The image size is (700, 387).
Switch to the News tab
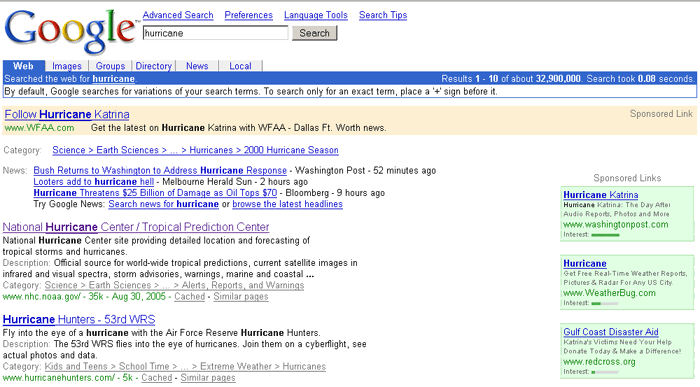(197, 66)
